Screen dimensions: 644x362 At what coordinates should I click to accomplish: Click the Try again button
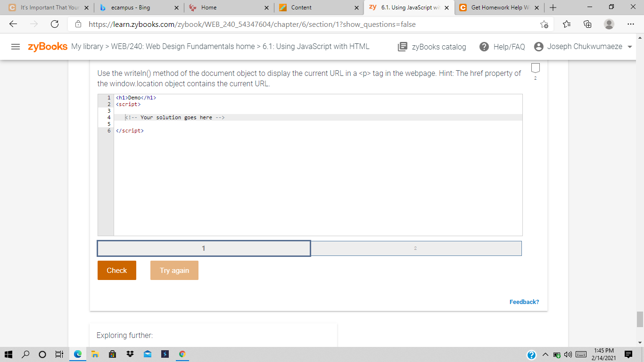(174, 270)
